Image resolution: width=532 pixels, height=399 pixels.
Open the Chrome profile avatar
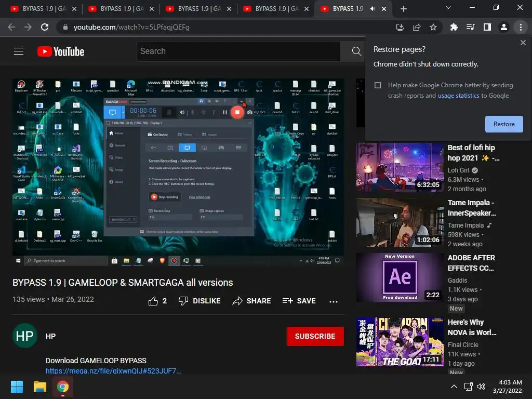504,27
